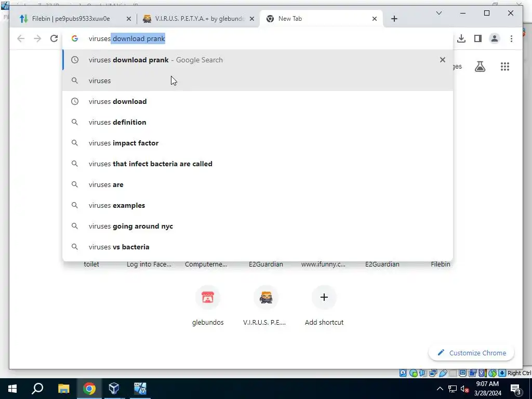Open the 'Log into Face...' shortcut
This screenshot has height=399, width=532.
coord(149,264)
